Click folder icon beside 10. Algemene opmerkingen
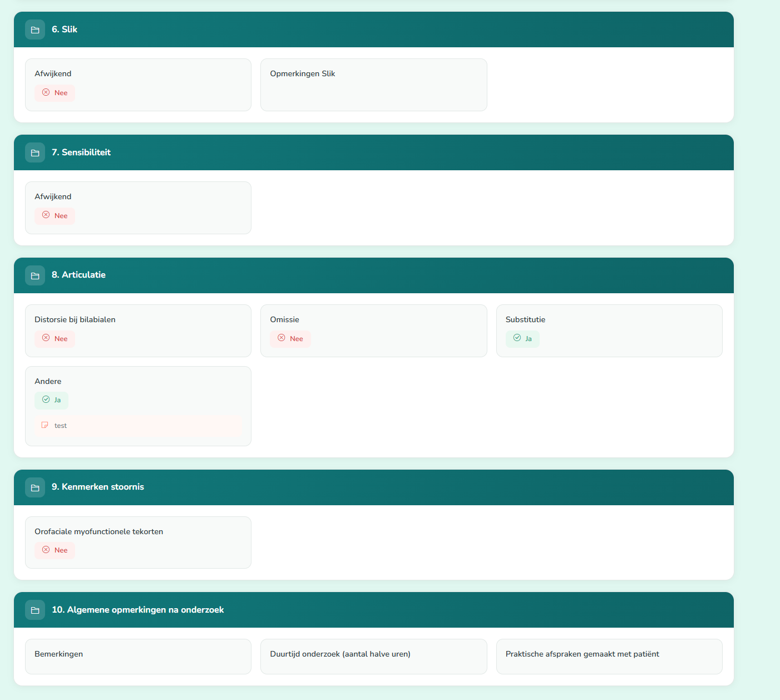The height and width of the screenshot is (700, 780). pyautogui.click(x=35, y=610)
